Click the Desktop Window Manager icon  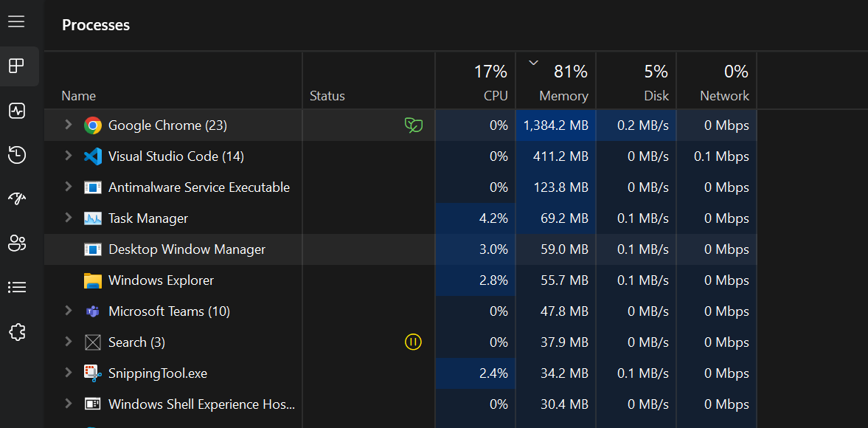point(92,249)
